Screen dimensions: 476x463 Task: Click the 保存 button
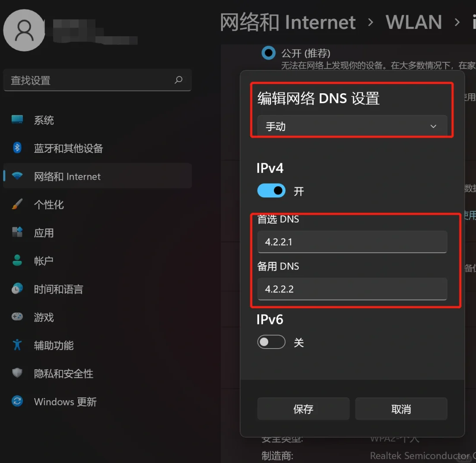[303, 409]
